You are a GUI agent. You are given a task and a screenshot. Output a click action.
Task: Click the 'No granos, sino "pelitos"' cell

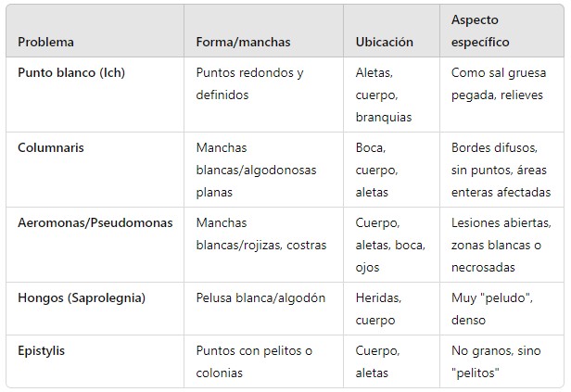[496, 361]
